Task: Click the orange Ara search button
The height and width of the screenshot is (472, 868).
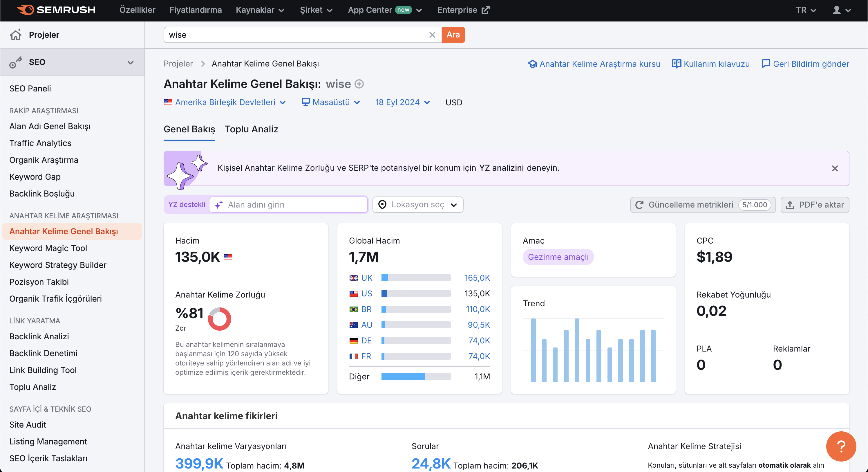Action: (x=453, y=35)
